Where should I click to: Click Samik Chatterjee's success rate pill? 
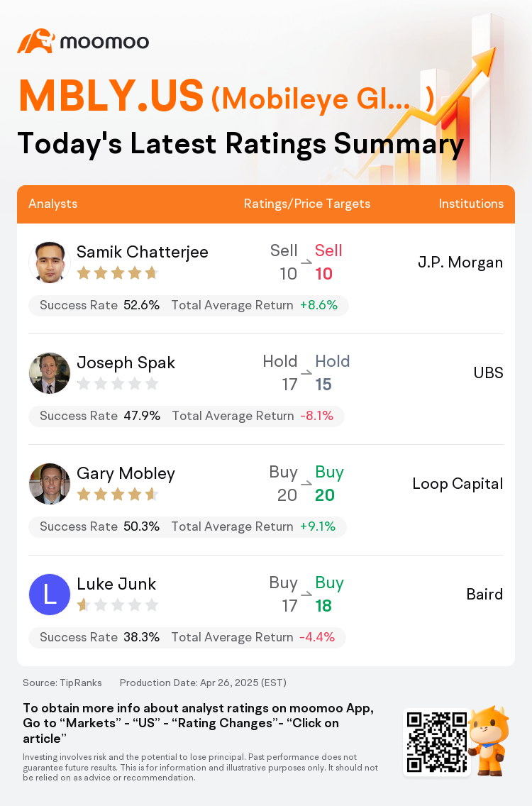pos(189,305)
